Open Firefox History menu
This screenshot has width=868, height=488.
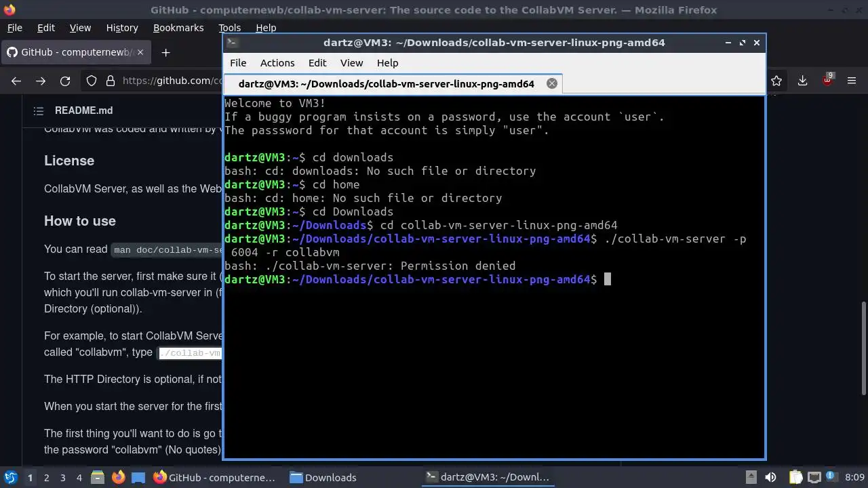[122, 28]
